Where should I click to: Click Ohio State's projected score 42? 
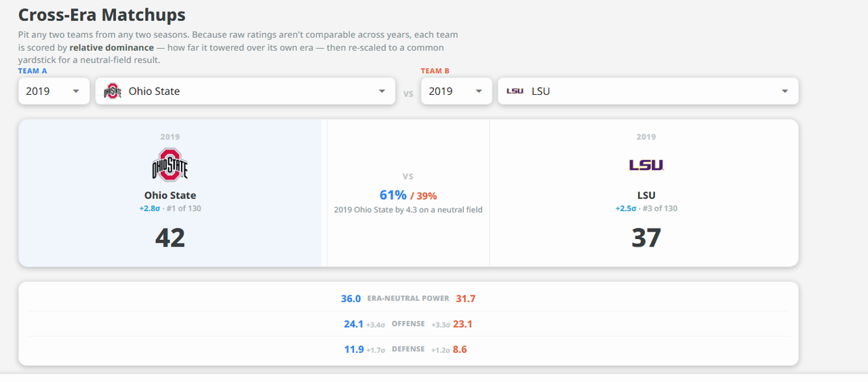tap(170, 238)
